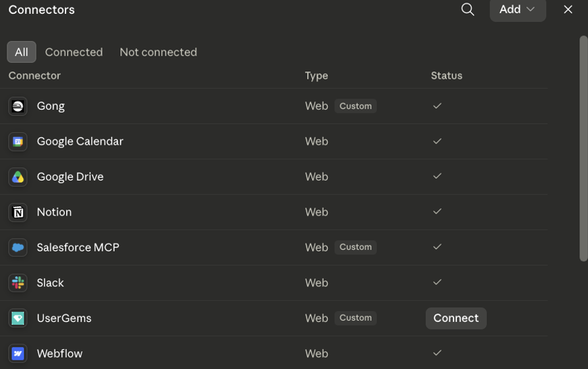Click the Salesforce MCP cloud icon
The width and height of the screenshot is (588, 369).
click(18, 247)
